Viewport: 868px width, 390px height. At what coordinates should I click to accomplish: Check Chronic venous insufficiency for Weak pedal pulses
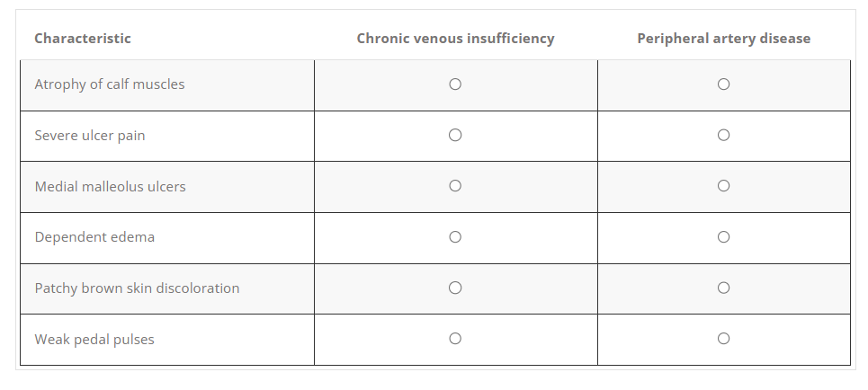455,339
